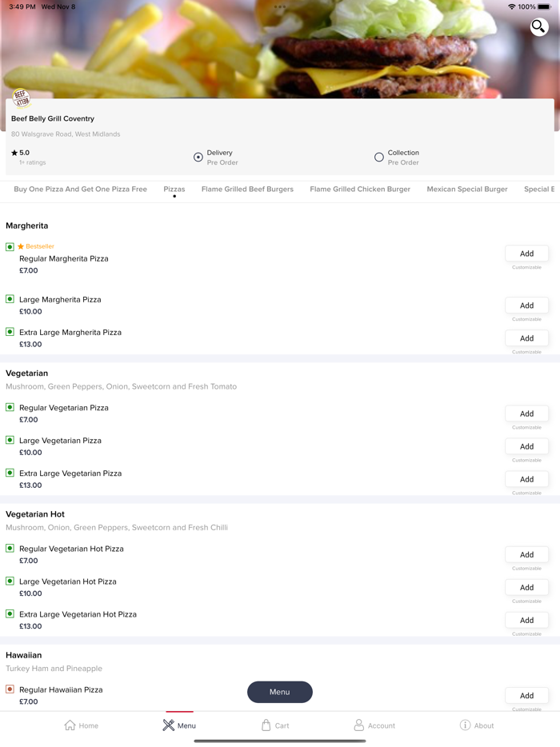This screenshot has width=560, height=747.
Task: Open 'Regular Margherita Pizza' item
Action: point(64,258)
